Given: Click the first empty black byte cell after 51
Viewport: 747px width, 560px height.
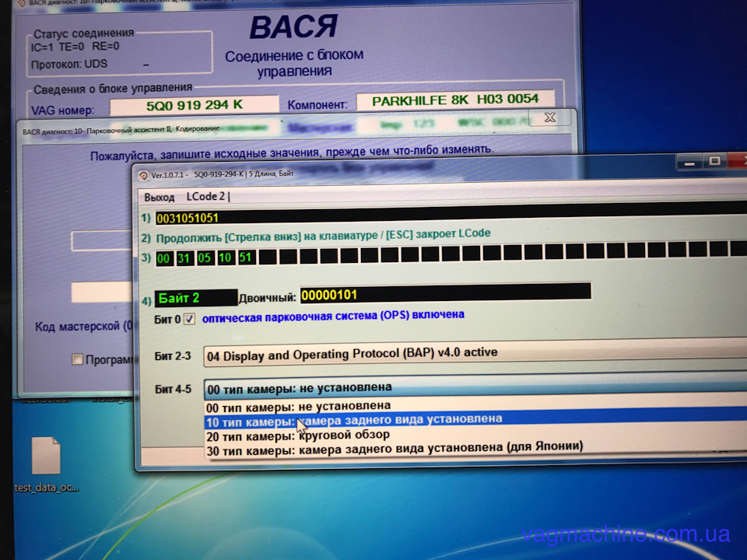Looking at the screenshot, I should [x=268, y=257].
